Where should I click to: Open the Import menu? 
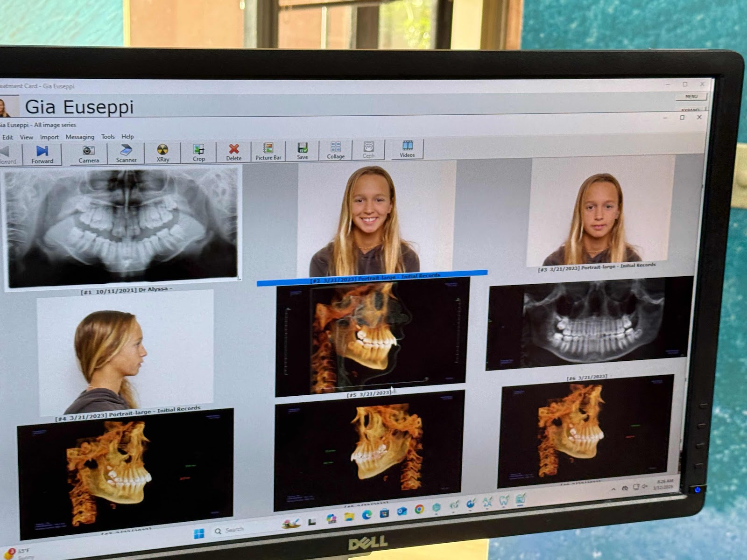click(49, 137)
